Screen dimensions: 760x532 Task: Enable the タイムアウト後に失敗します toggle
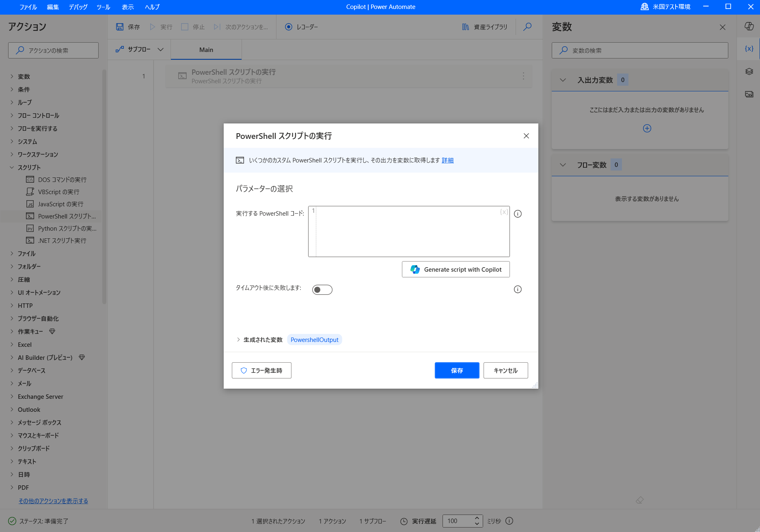pos(322,290)
